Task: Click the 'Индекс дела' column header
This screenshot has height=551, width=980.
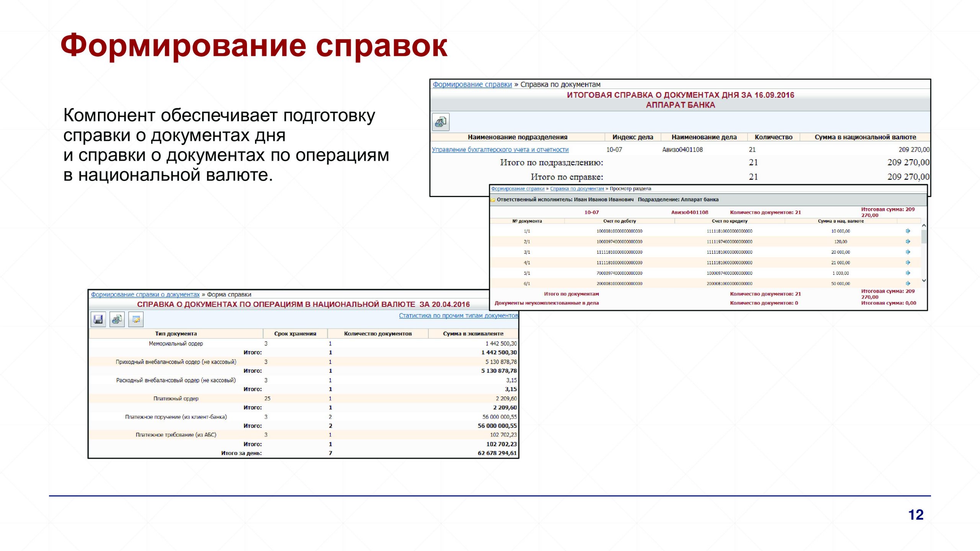Action: tap(632, 137)
